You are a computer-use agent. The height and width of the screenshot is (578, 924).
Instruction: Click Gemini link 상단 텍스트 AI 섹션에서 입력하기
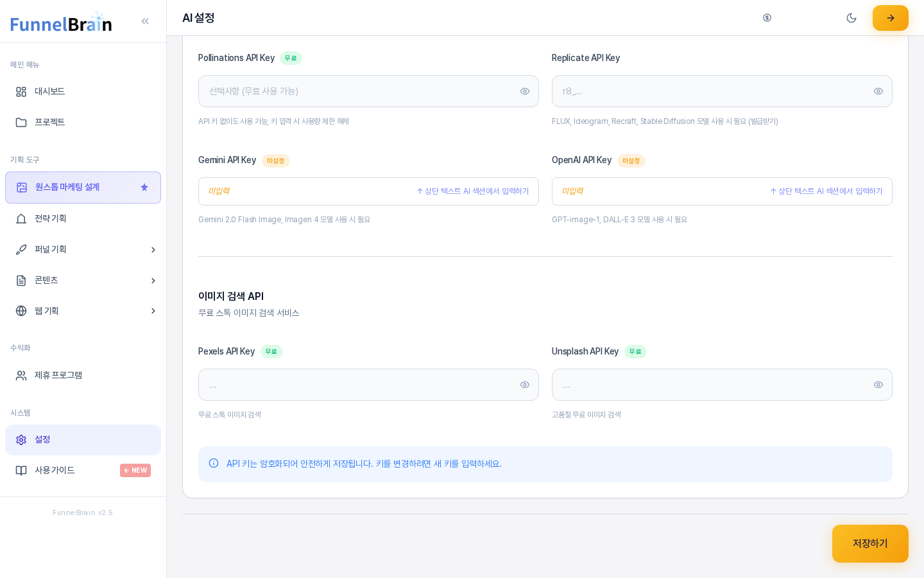pyautogui.click(x=473, y=191)
